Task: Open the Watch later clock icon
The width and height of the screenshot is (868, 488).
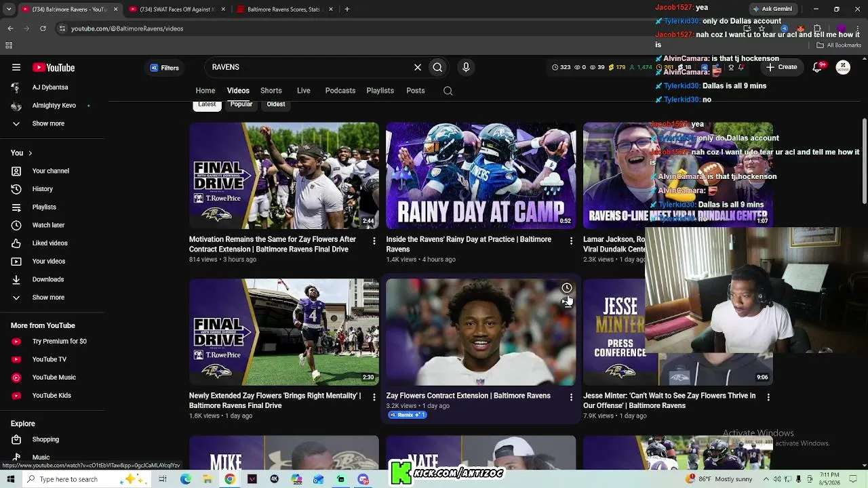Action: click(x=16, y=225)
